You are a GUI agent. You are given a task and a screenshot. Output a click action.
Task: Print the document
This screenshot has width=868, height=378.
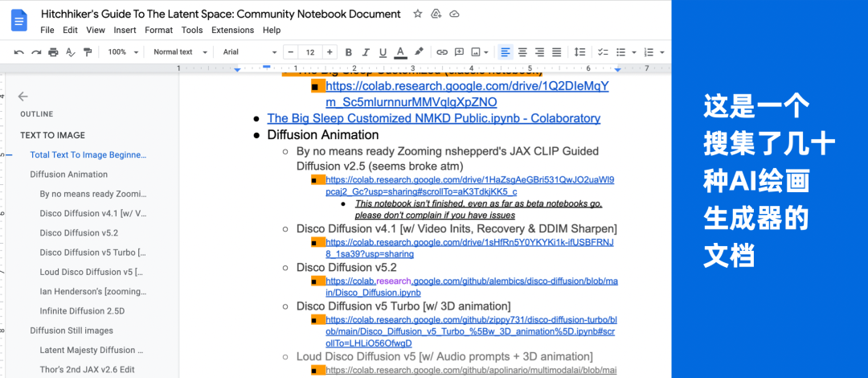tap(53, 52)
